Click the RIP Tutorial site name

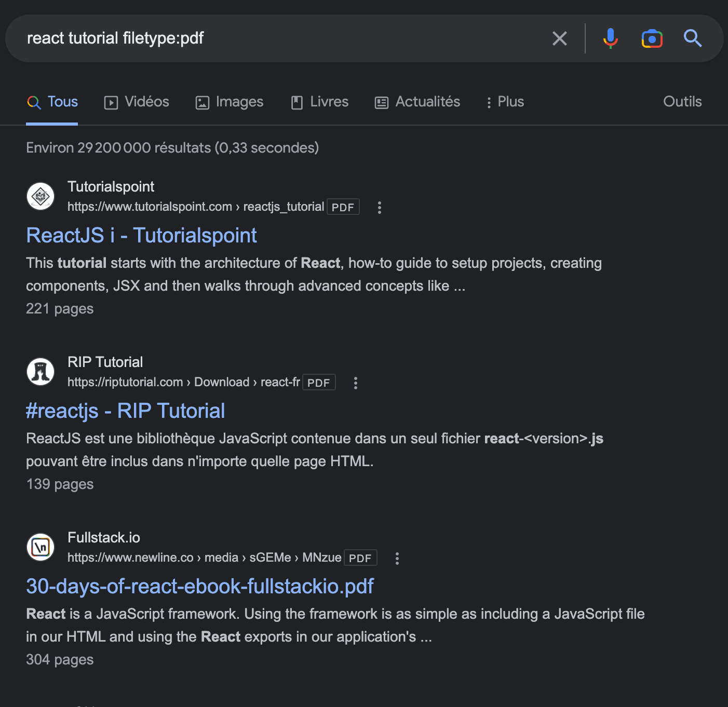click(x=105, y=362)
